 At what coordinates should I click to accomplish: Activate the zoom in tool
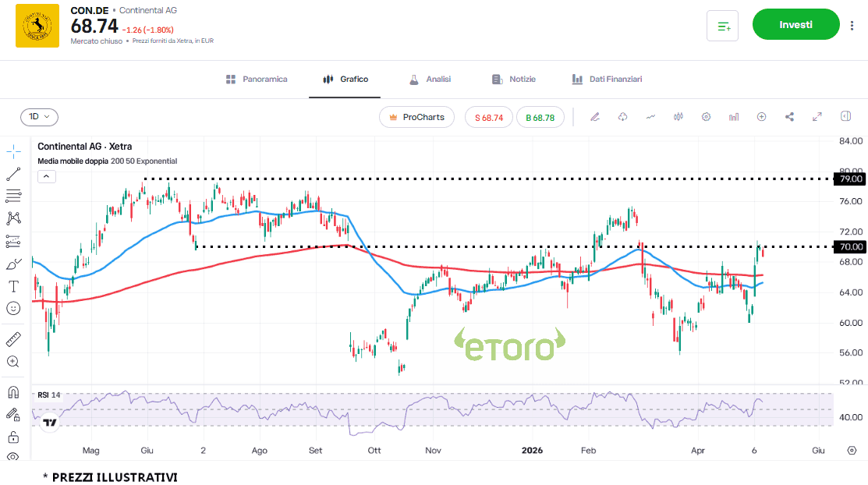(14, 362)
